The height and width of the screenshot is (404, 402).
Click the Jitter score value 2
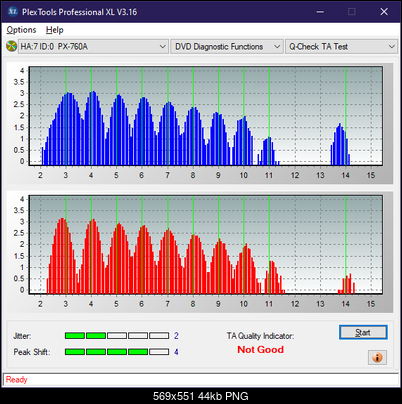[x=176, y=336]
